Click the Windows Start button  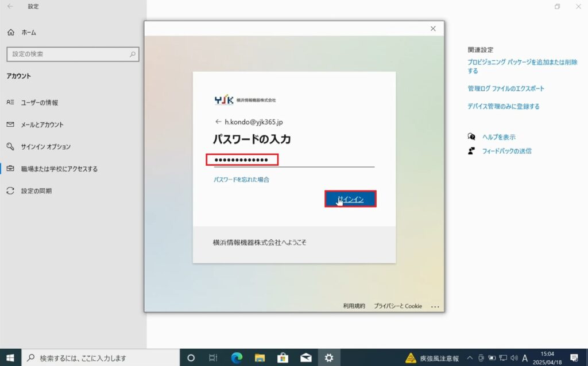point(10,357)
